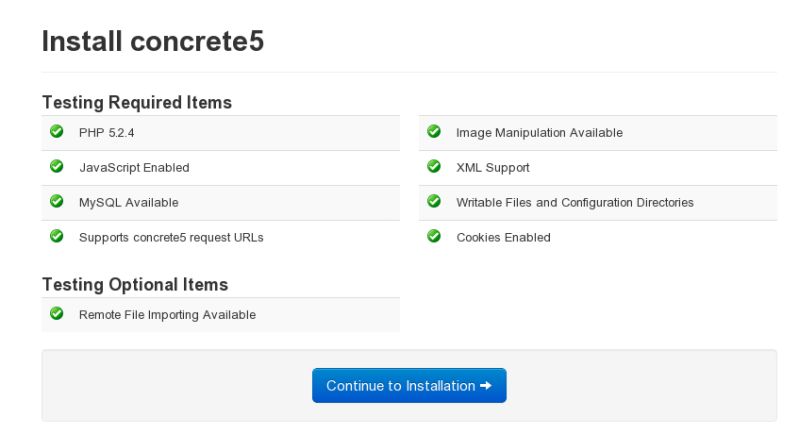The height and width of the screenshot is (434, 799).
Task: Click the Cookies Enabled green check icon
Action: pyautogui.click(x=433, y=237)
